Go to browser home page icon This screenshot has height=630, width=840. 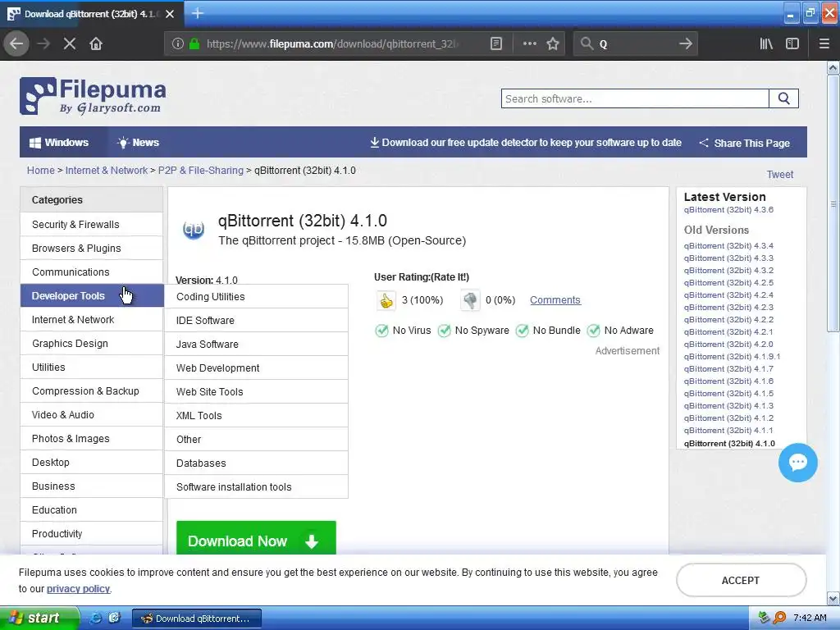pos(96,43)
